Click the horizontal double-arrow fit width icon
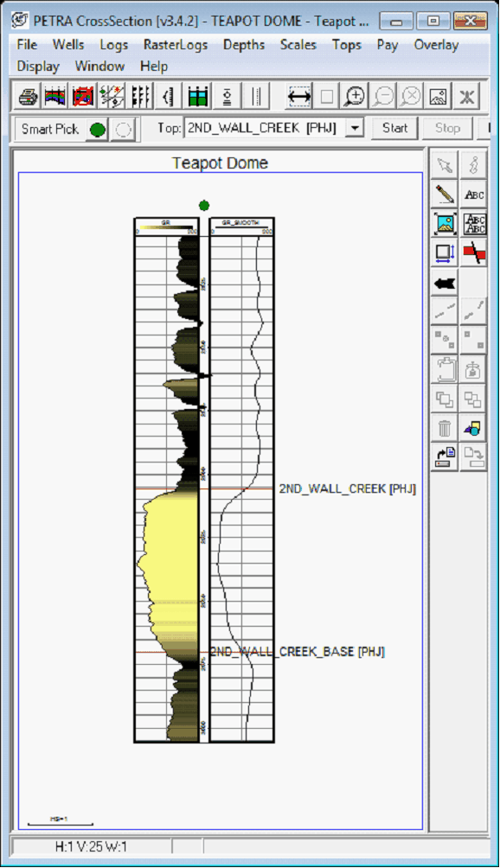This screenshot has width=500, height=868. click(299, 97)
